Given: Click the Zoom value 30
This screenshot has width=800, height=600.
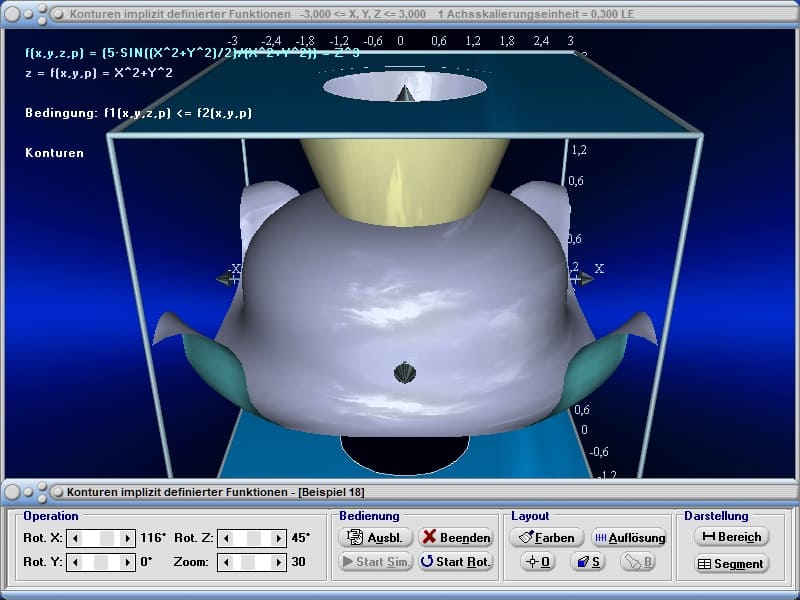Looking at the screenshot, I should [x=298, y=562].
